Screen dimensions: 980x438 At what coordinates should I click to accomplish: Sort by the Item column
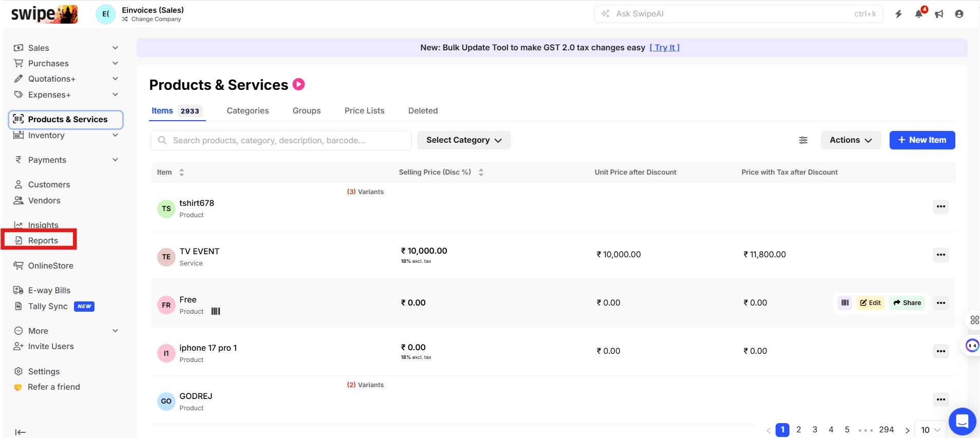click(181, 173)
